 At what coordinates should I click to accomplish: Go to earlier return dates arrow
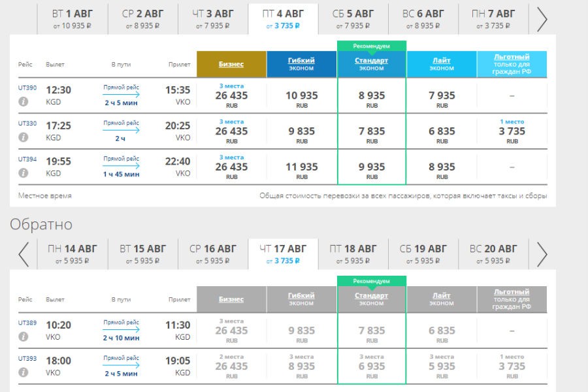pyautogui.click(x=24, y=254)
